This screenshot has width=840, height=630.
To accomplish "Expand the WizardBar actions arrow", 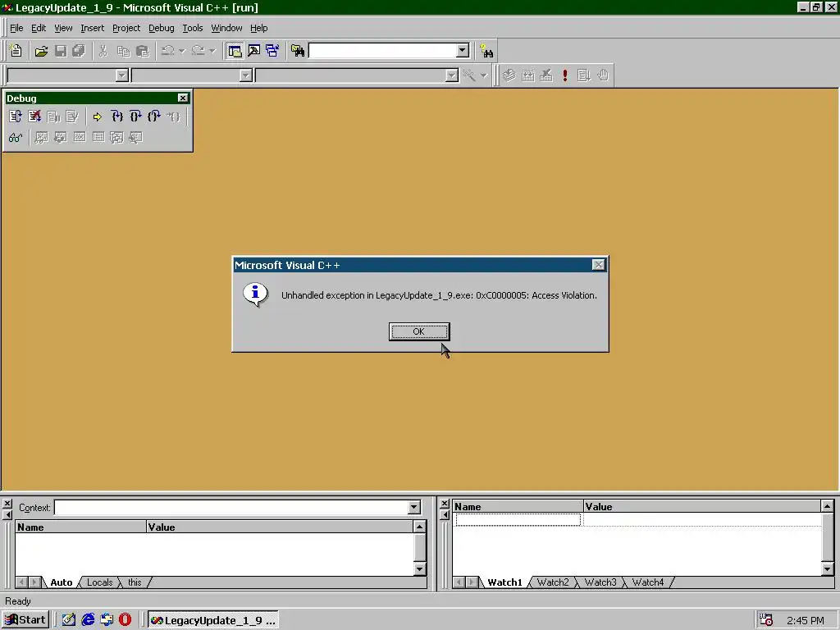I will [x=484, y=75].
